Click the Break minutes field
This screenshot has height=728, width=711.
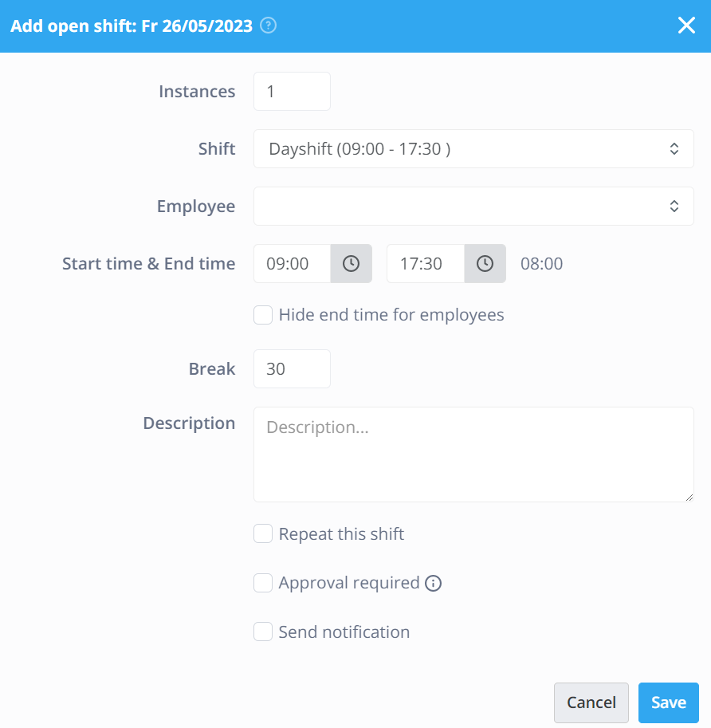[x=292, y=368]
